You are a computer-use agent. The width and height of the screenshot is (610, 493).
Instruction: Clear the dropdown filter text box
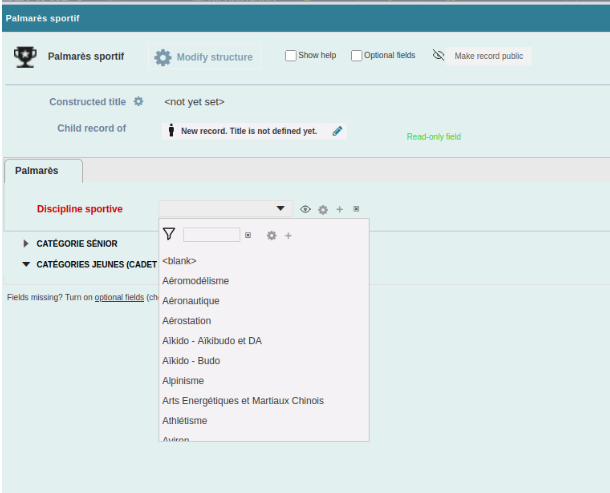click(248, 235)
